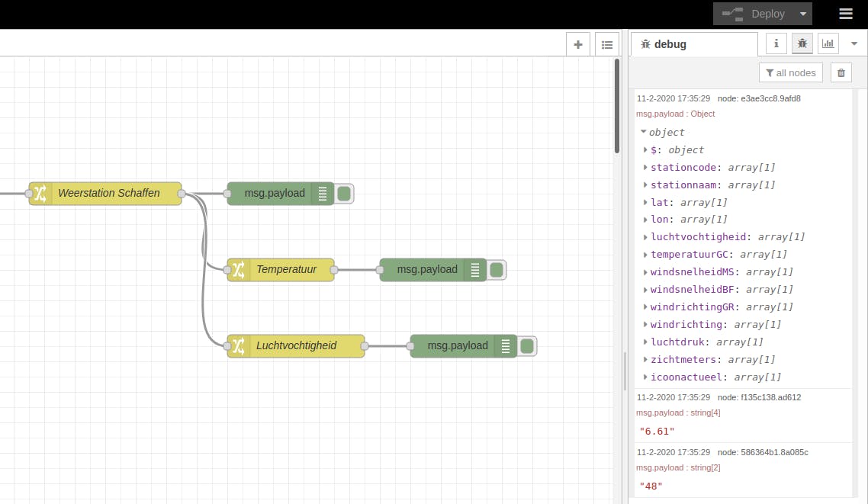The image size is (868, 504).
Task: Click the canvas vertical scrollbar
Action: click(x=617, y=107)
